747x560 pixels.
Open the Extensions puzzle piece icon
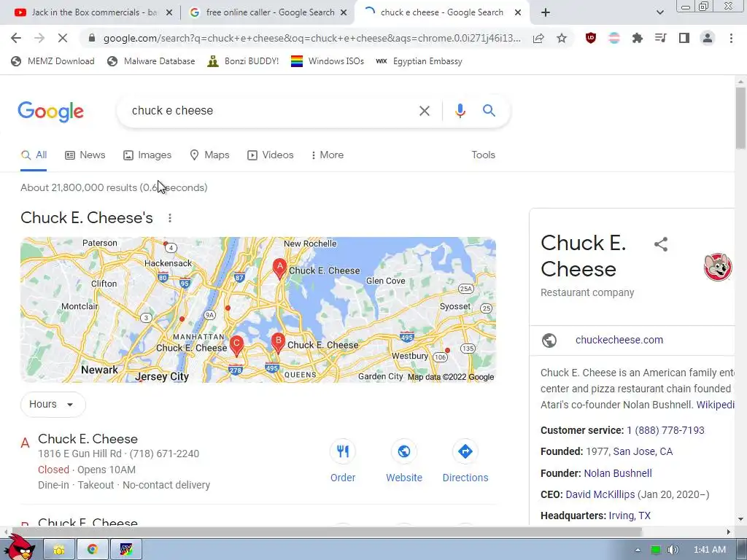[638, 38]
